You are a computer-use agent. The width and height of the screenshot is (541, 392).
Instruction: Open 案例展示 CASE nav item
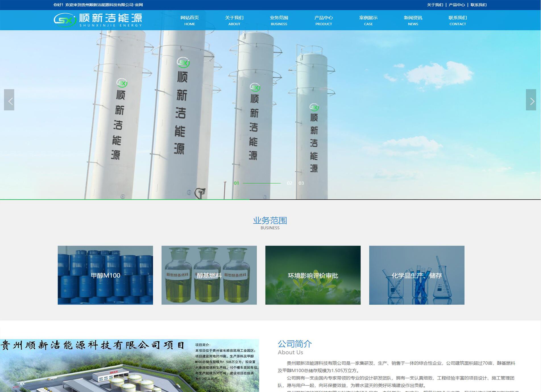tap(368, 20)
